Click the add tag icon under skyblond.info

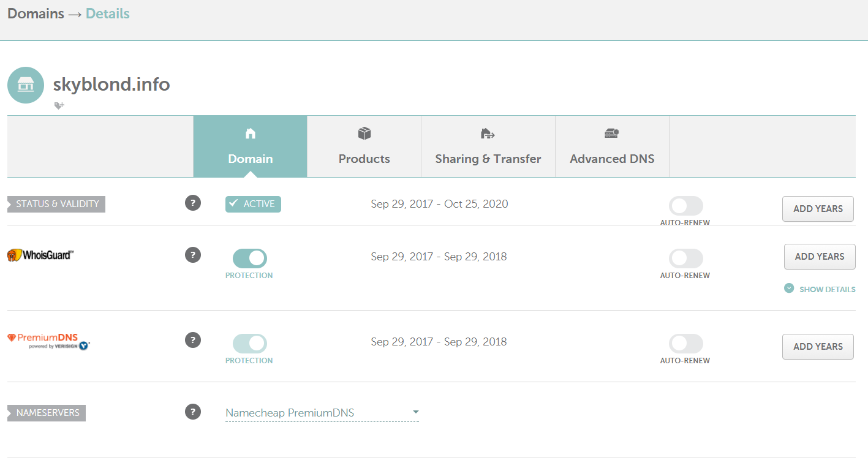[59, 106]
